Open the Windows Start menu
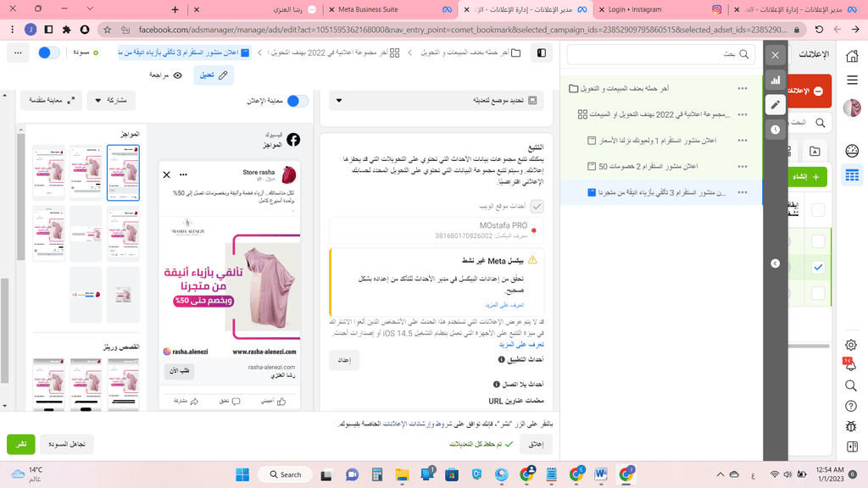This screenshot has height=488, width=868. click(242, 474)
